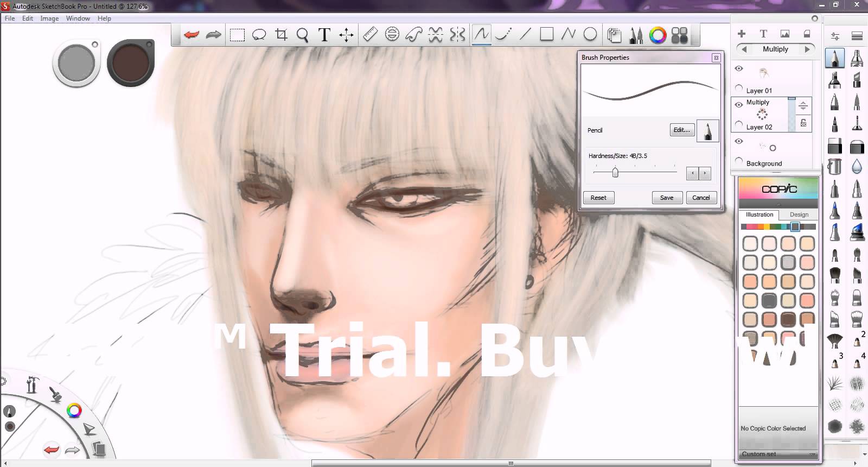Open the Image menu
The image size is (868, 467).
tap(49, 18)
